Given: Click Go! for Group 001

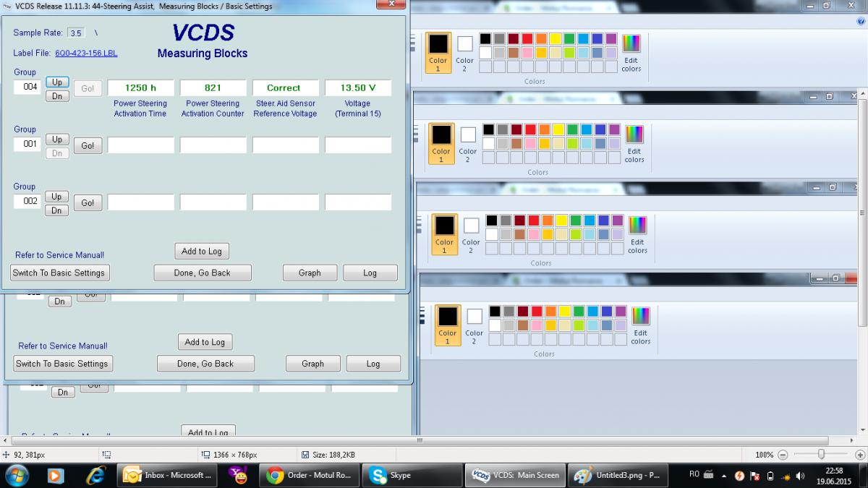Looking at the screenshot, I should click(x=88, y=145).
